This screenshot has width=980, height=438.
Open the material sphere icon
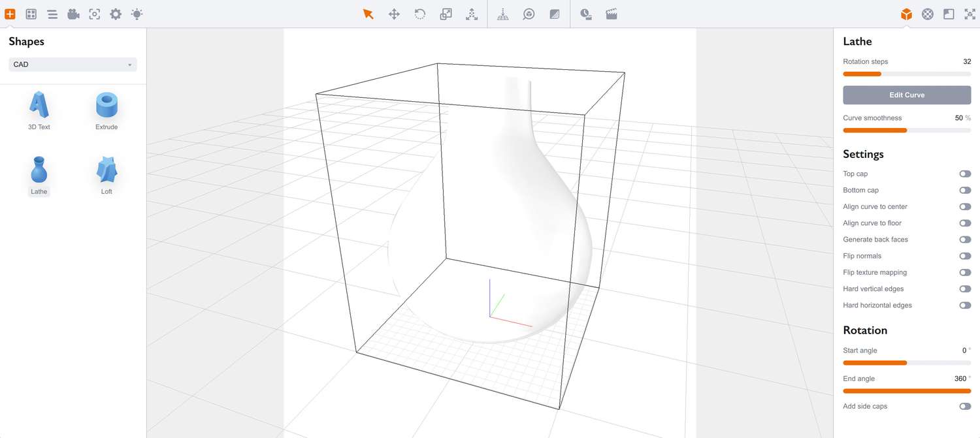tap(928, 14)
